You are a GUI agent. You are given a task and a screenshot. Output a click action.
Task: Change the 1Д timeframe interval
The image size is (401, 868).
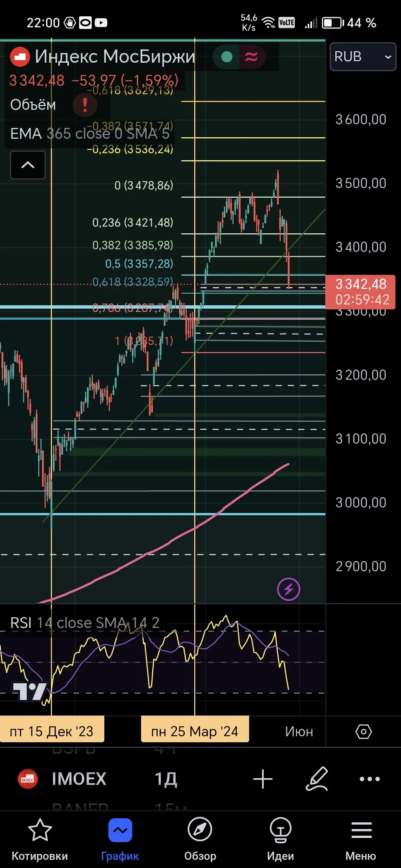(x=166, y=779)
